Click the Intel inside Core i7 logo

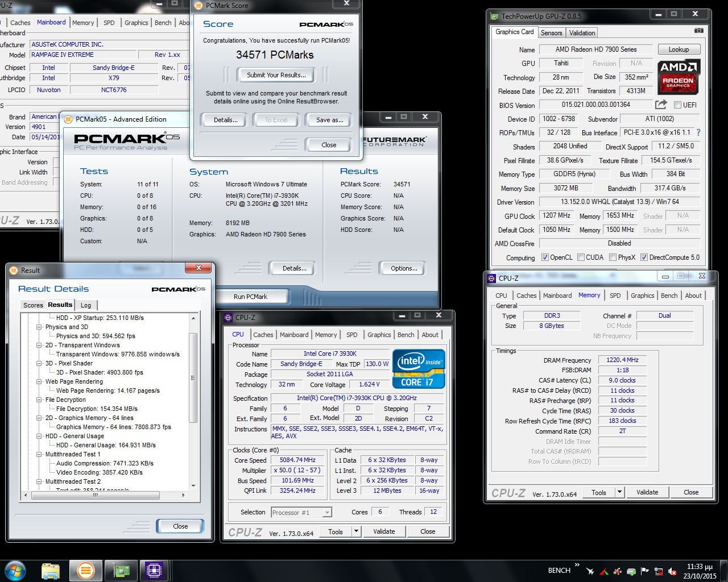(419, 369)
